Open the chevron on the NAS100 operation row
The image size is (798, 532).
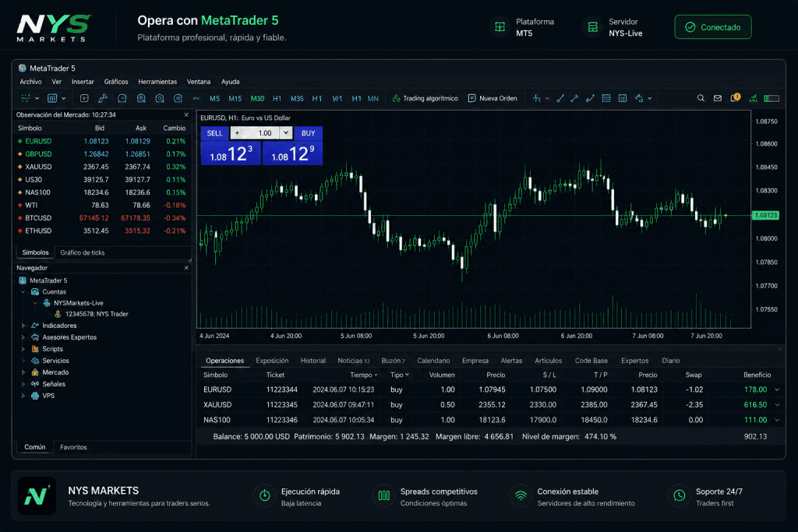click(777, 420)
